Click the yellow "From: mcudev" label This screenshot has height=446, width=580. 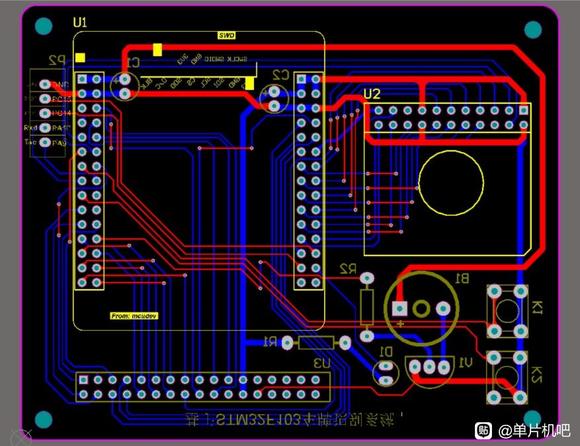tap(134, 316)
